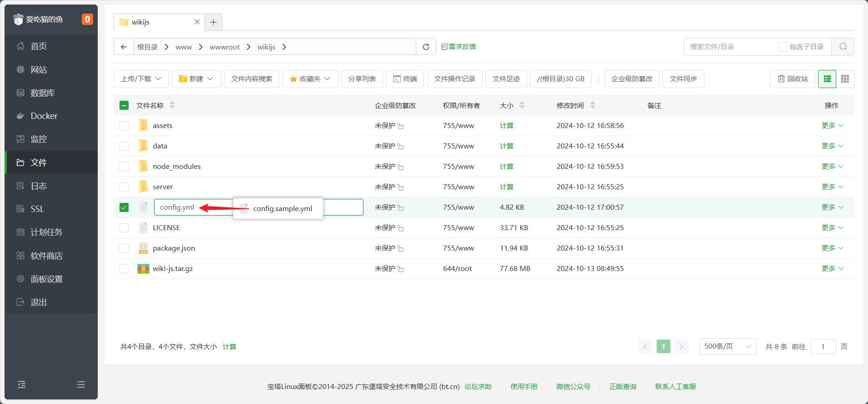Expand the upload/download dropdown
868x404 pixels.
141,79
